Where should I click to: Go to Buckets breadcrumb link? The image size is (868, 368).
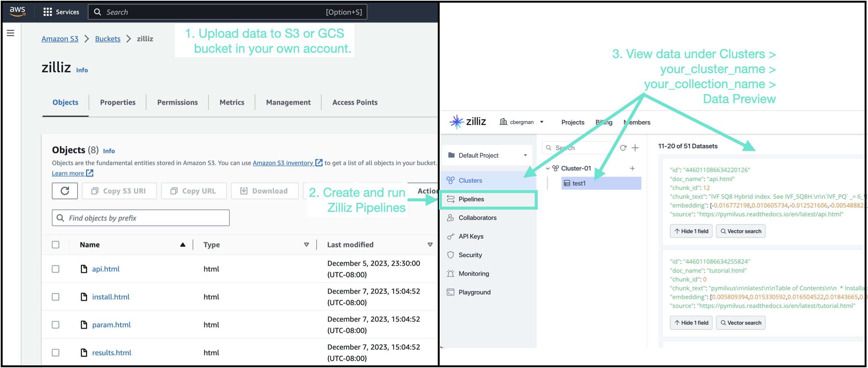click(x=108, y=38)
